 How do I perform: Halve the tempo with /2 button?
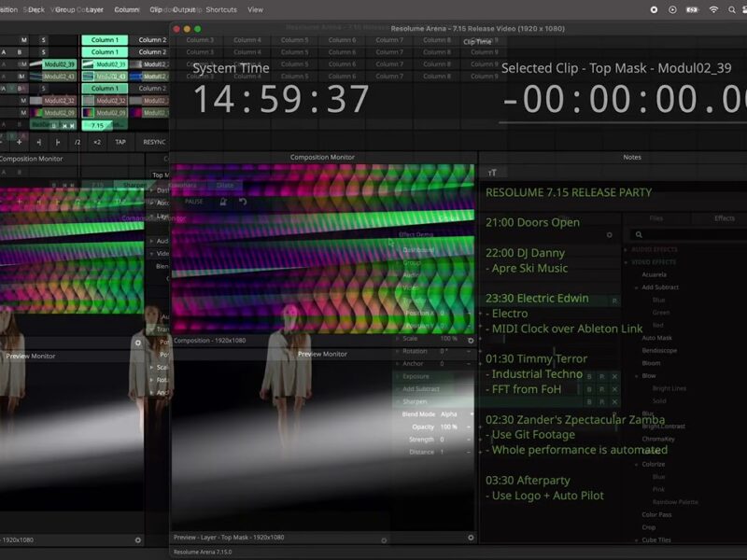[78, 142]
